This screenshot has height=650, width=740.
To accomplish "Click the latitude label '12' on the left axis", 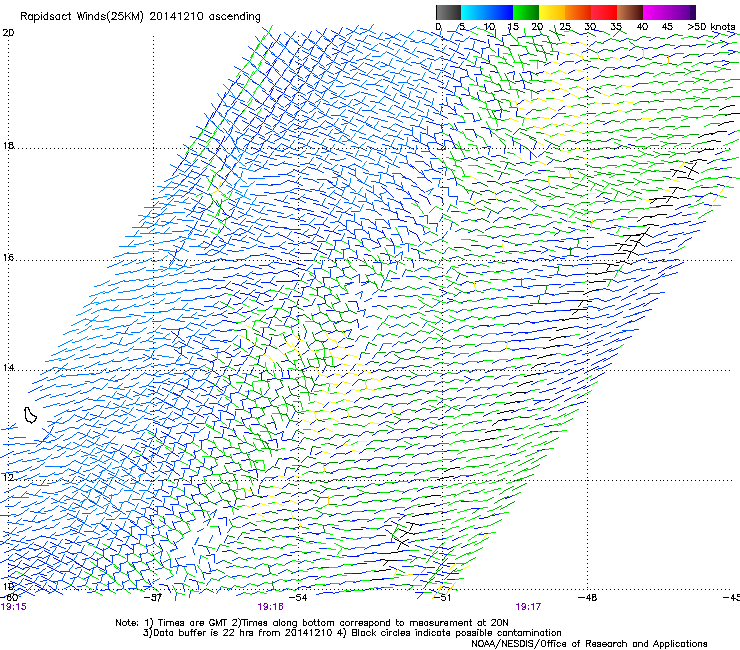I will click(8, 478).
